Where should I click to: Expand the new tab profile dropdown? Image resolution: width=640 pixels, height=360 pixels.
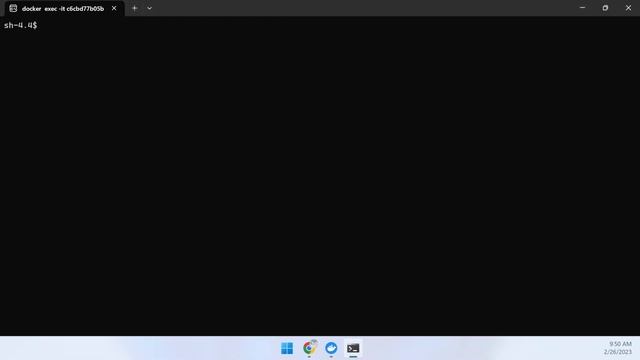[x=149, y=8]
